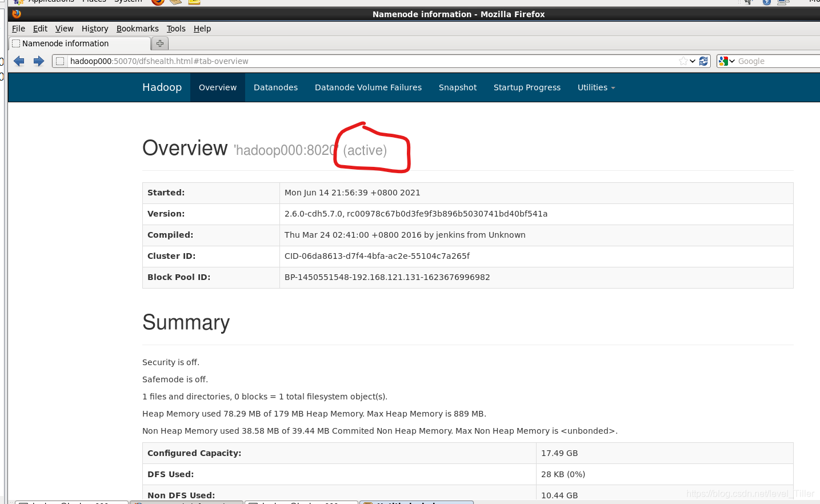820x504 pixels.
Task: Reload the page using the refresh icon
Action: tap(703, 61)
